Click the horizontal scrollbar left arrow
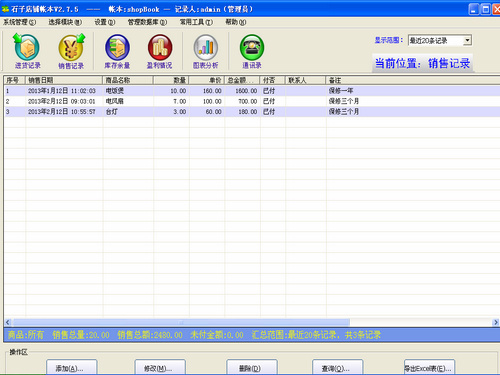This screenshot has width=500, height=375. [x=8, y=322]
